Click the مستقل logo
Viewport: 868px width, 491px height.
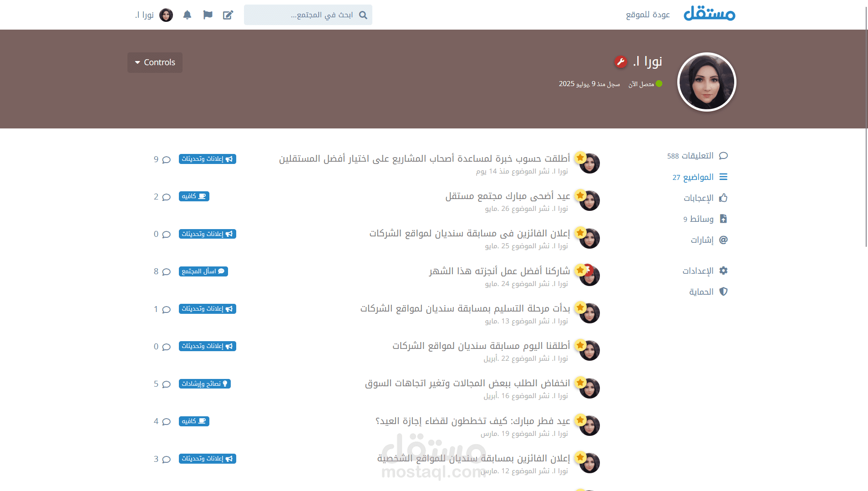710,14
